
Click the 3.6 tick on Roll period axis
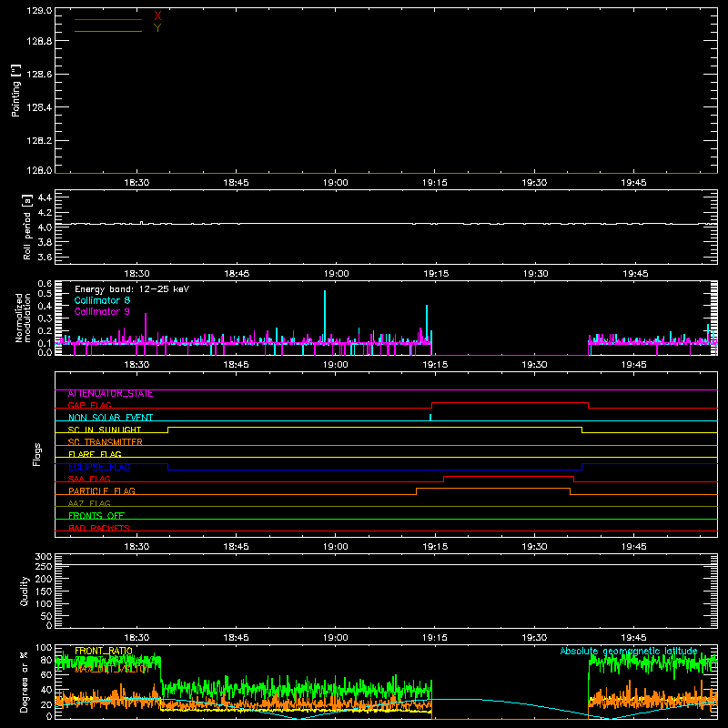[45, 257]
